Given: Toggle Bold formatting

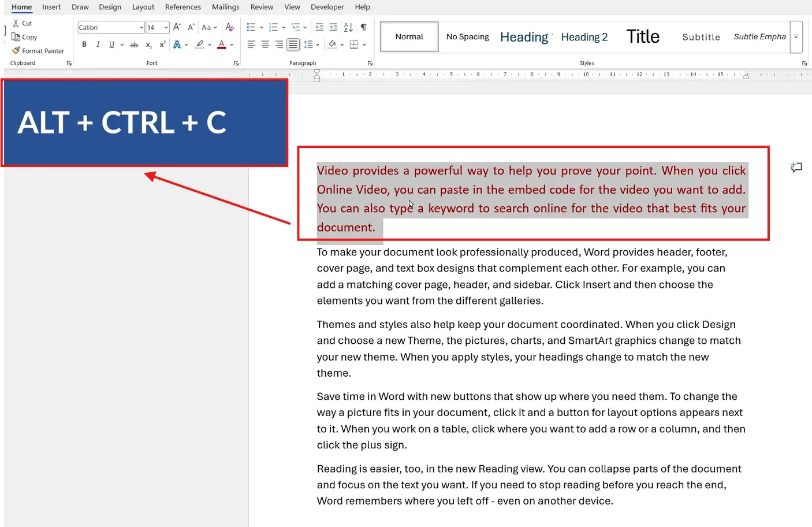Looking at the screenshot, I should pos(84,44).
